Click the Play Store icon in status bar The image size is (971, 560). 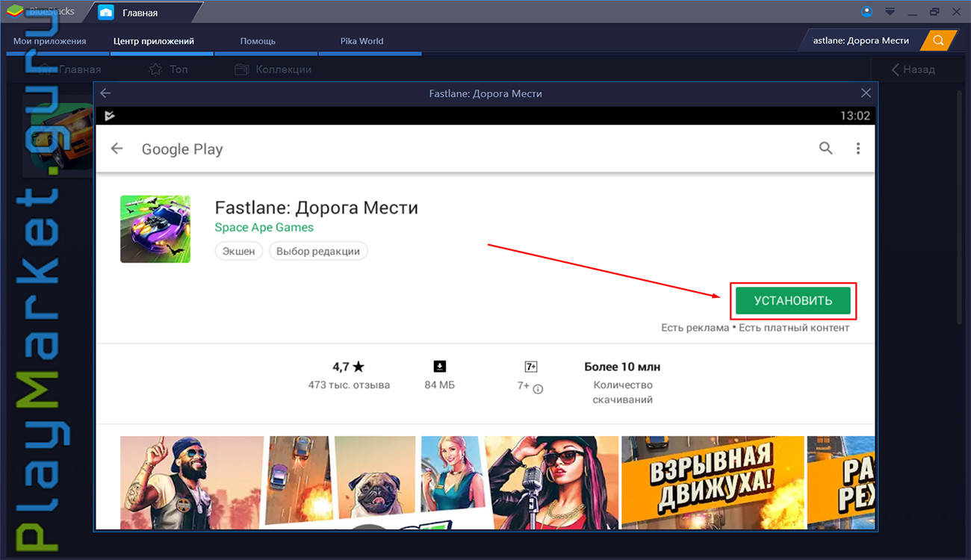pyautogui.click(x=110, y=116)
